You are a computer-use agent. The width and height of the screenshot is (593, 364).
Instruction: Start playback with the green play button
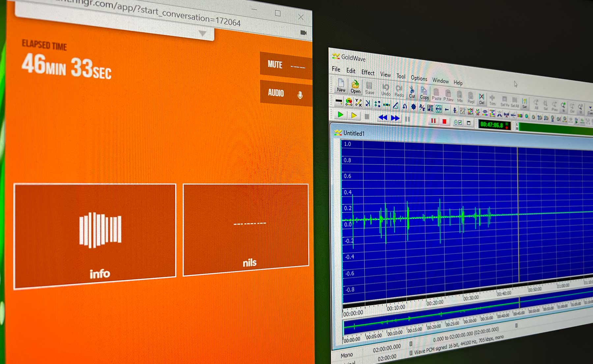(340, 115)
